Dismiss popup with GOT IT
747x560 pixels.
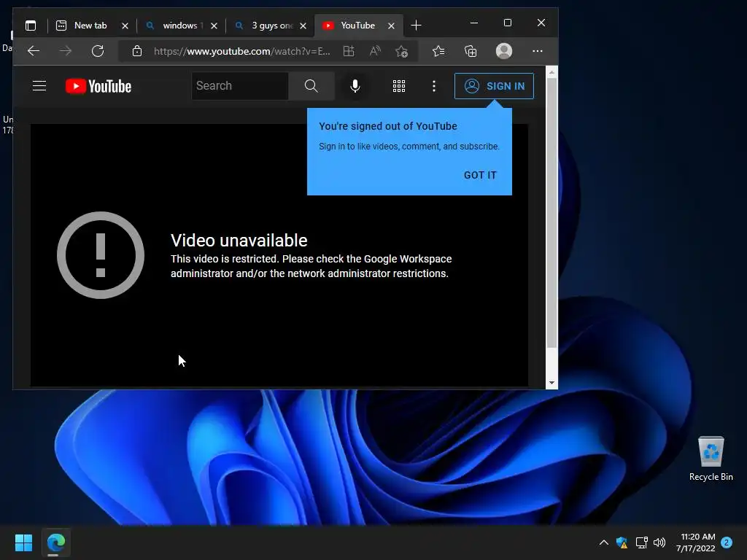[x=480, y=175]
